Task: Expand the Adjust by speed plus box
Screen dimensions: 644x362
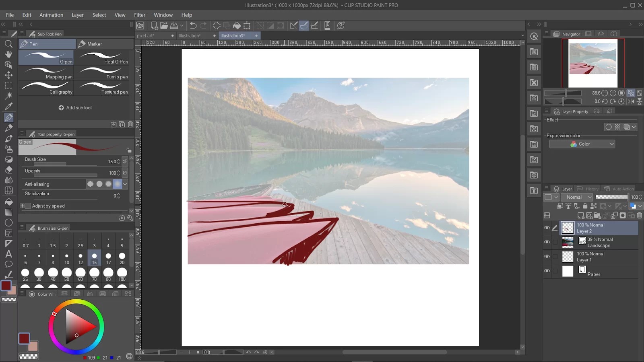Action: 22,206
